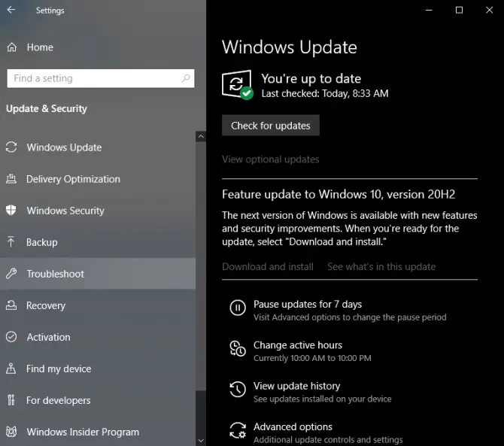Close the Settings window
The image size is (504, 446).
point(489,10)
